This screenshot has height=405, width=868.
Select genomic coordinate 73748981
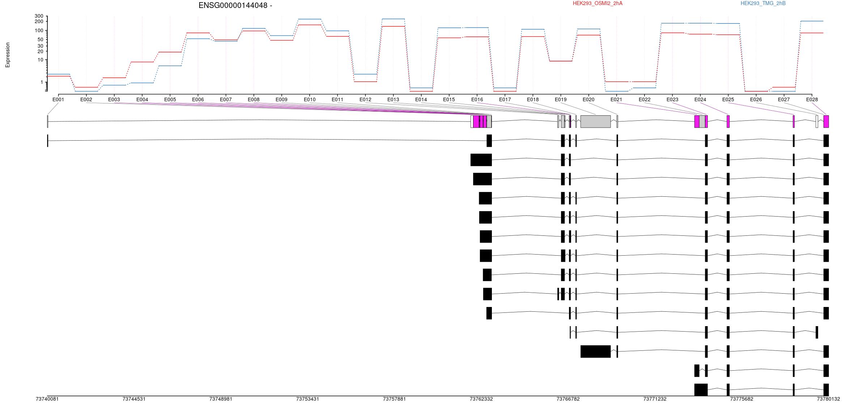click(x=221, y=399)
